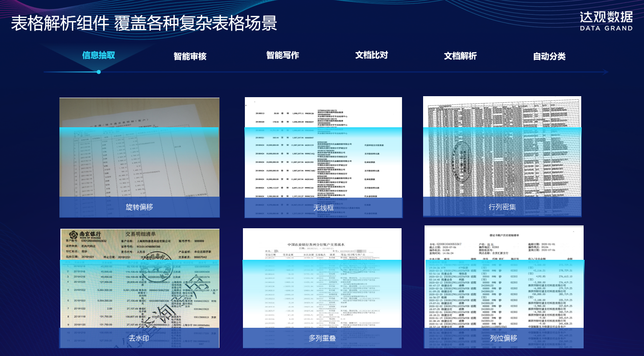Open the borderless table image above 无线框
644x356 pixels.
323,148
